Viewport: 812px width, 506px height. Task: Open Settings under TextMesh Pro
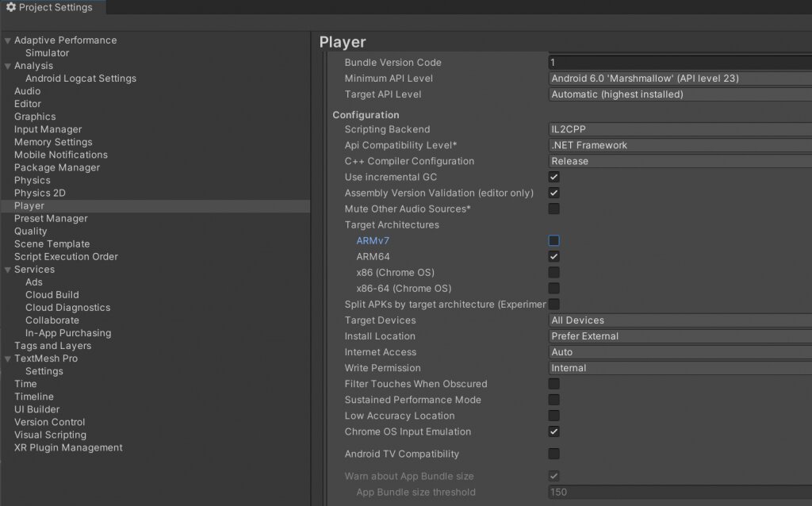pos(44,371)
